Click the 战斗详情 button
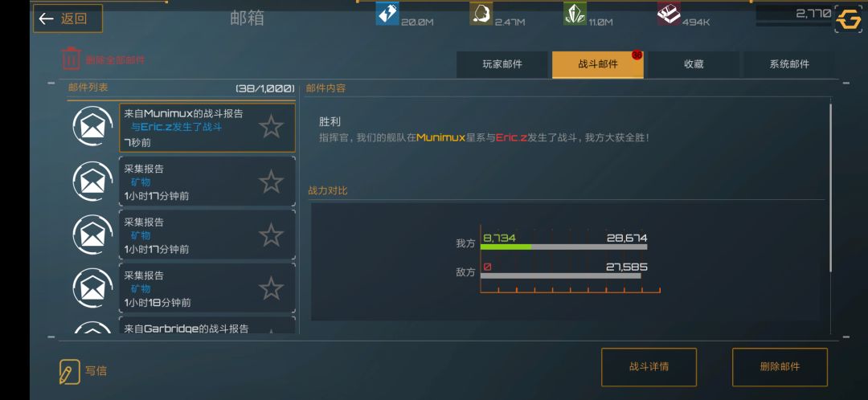The width and height of the screenshot is (868, 400). [649, 367]
